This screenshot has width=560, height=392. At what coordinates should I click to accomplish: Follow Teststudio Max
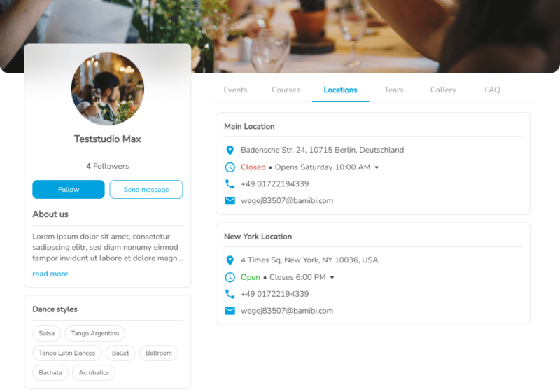(x=69, y=189)
